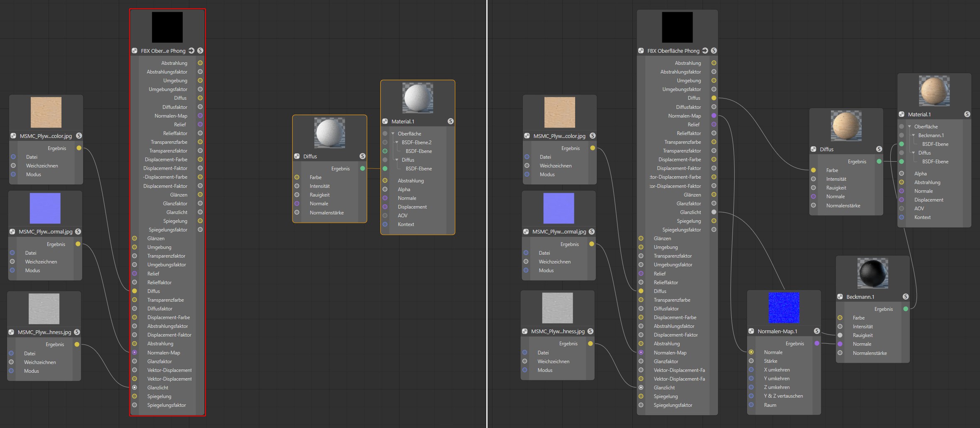The image size is (980, 428).
Task: Click the S icon on FBX Ober...e Phong header
Action: click(200, 51)
